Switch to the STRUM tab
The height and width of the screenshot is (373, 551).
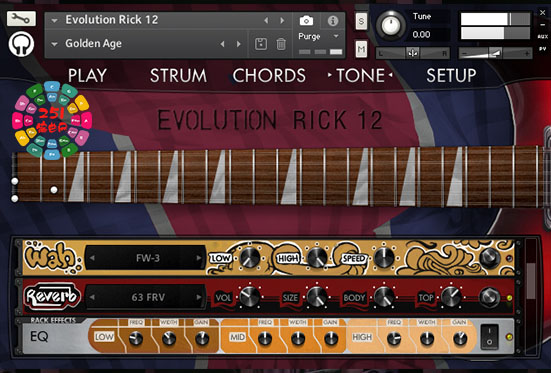pyautogui.click(x=179, y=75)
